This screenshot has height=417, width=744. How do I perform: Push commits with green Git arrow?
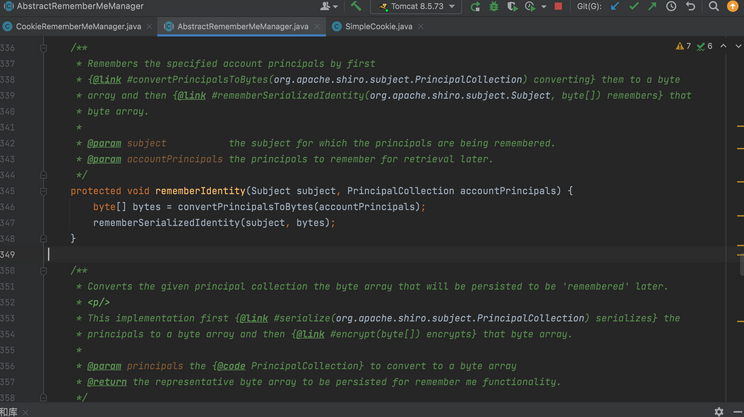pyautogui.click(x=652, y=6)
